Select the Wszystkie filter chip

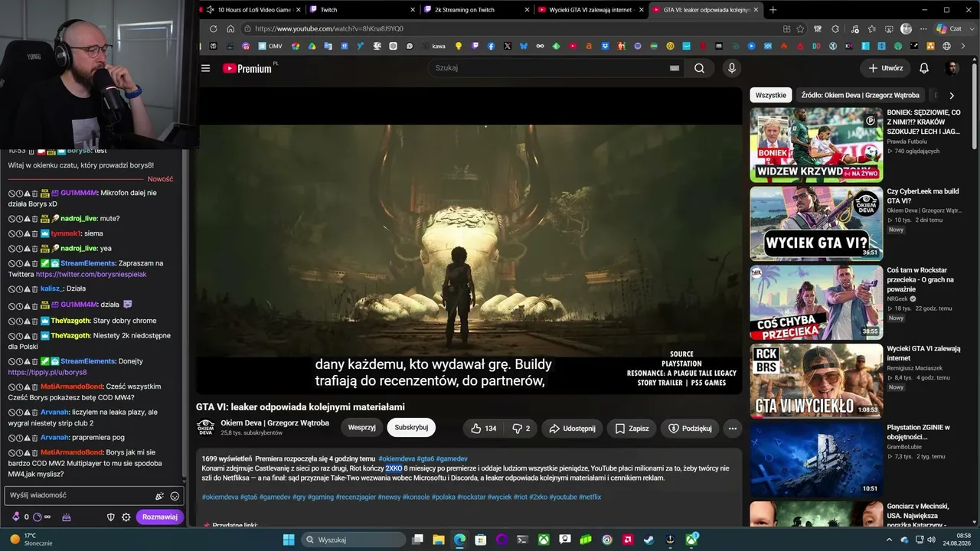tap(770, 96)
